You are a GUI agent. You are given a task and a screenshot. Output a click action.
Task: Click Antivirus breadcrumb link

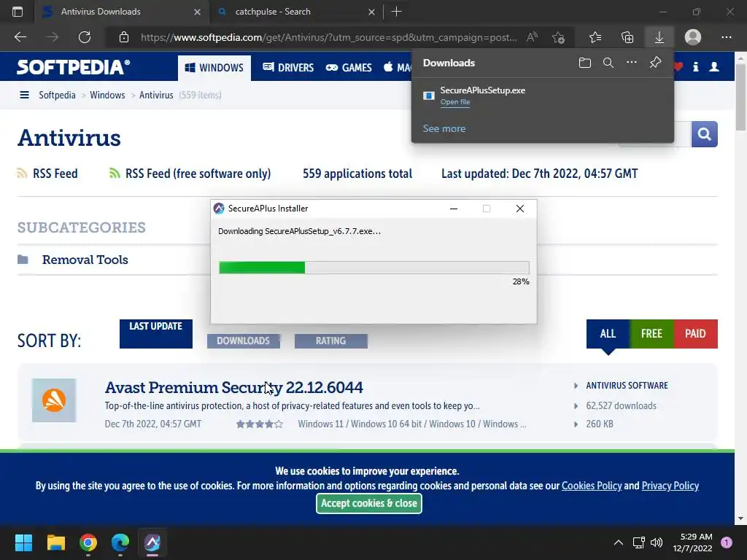[156, 96]
